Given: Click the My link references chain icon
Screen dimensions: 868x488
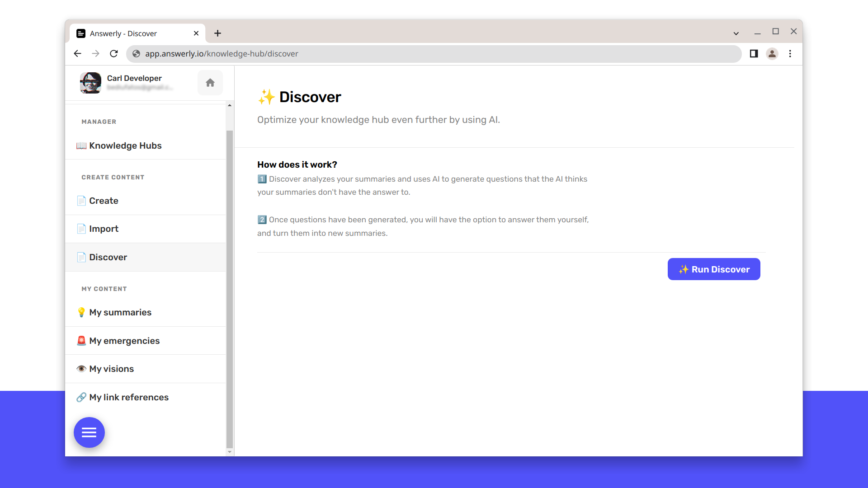Looking at the screenshot, I should point(81,397).
